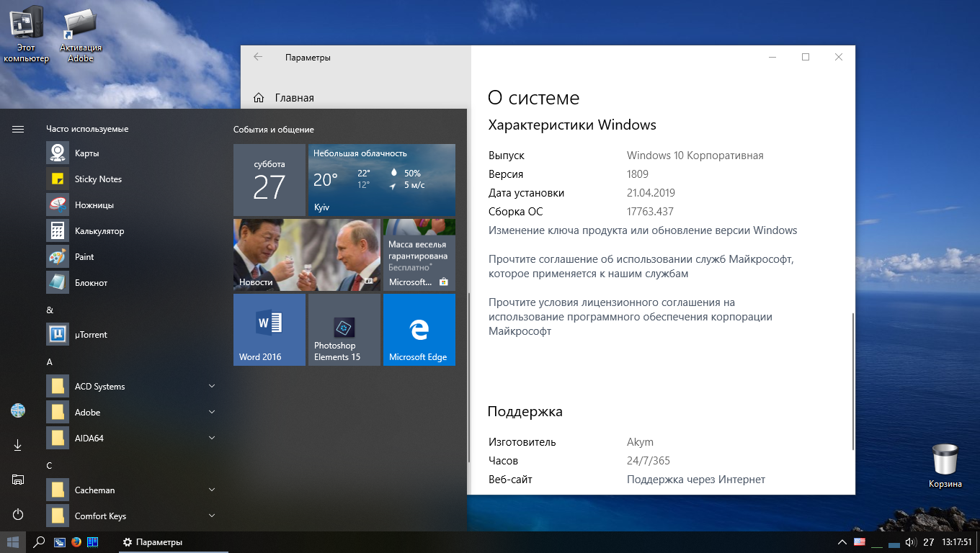Open software license terms link
This screenshot has height=553, width=980.
point(631,317)
